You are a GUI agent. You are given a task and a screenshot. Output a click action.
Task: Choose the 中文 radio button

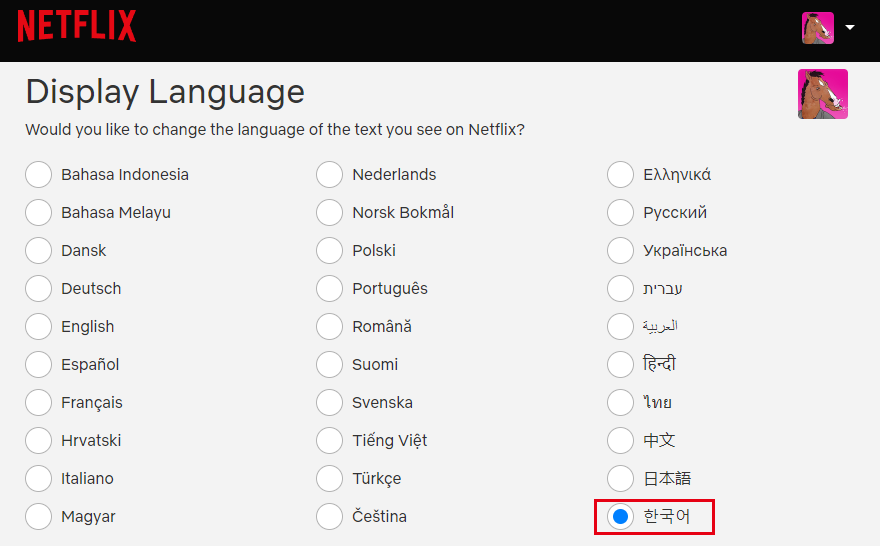(620, 441)
